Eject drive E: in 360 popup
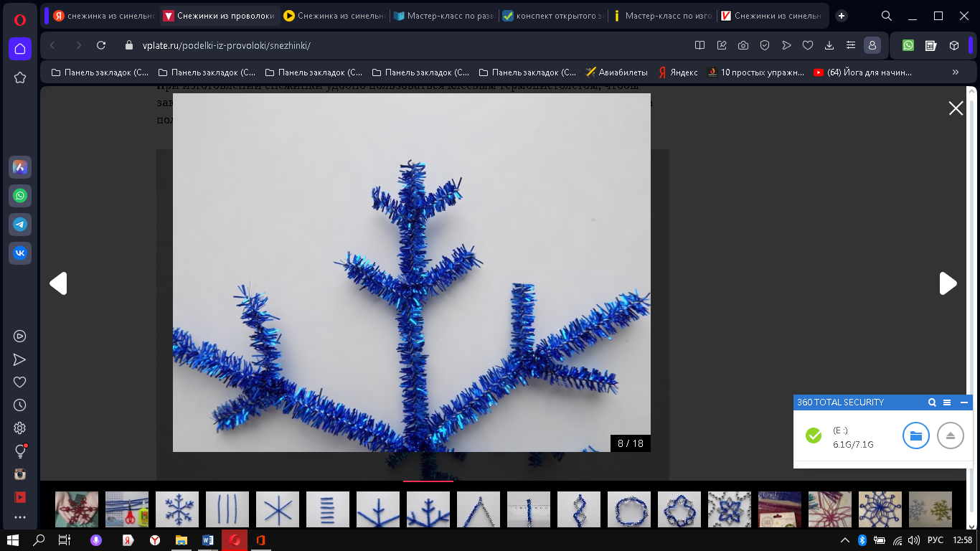Screen dimensions: 980x551 951,435
